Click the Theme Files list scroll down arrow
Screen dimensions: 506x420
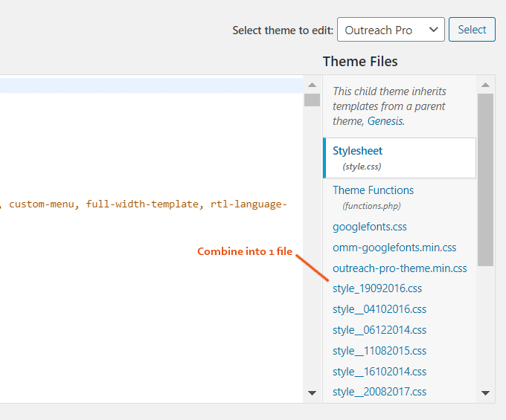click(485, 393)
